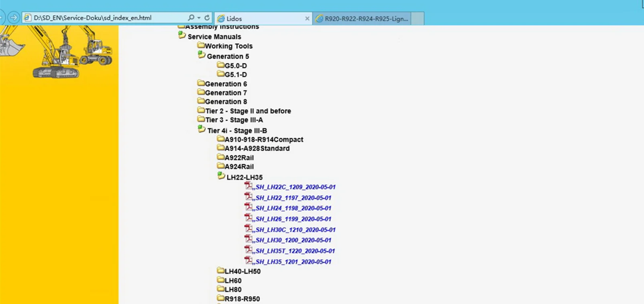The image size is (644, 304).
Task: Click the Generation 7 folder icon
Action: [x=201, y=92]
